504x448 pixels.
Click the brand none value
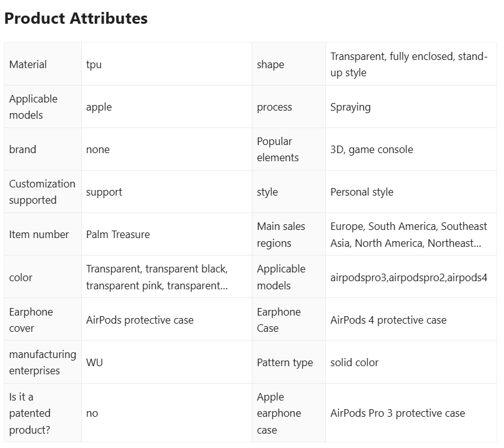pos(97,149)
